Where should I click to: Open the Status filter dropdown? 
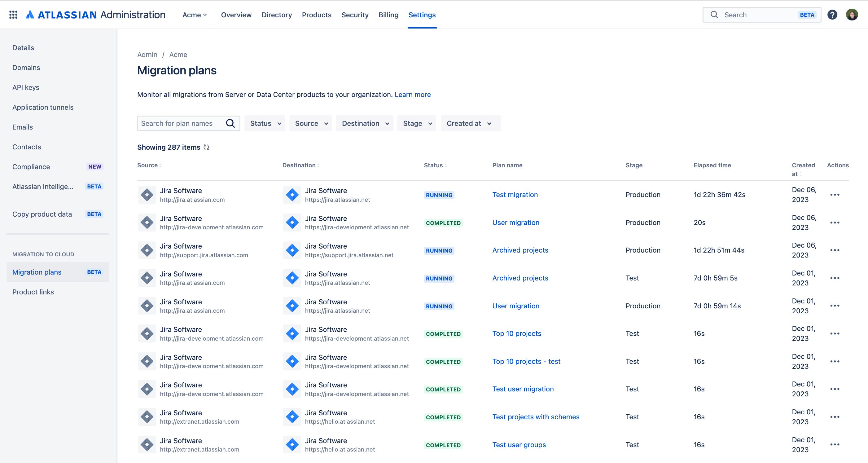click(265, 123)
